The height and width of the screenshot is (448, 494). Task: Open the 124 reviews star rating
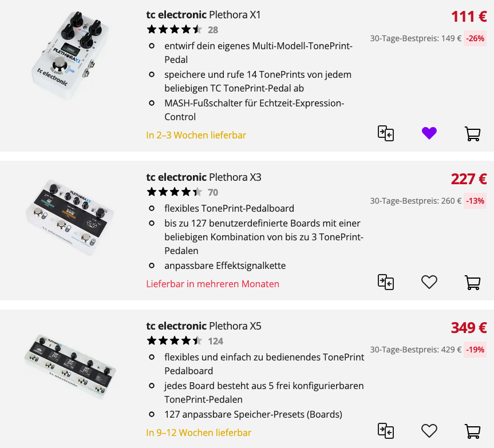point(184,341)
